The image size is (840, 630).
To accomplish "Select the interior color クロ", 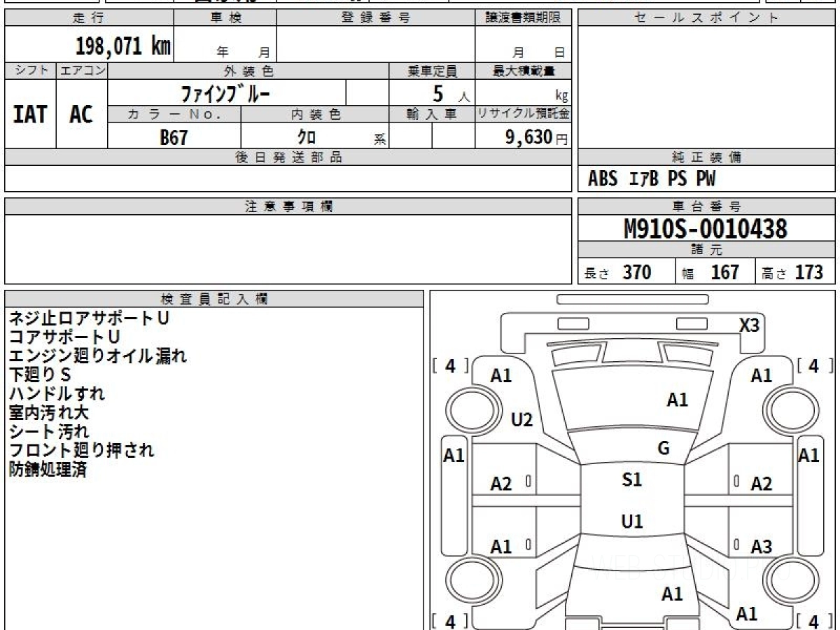I will [307, 137].
